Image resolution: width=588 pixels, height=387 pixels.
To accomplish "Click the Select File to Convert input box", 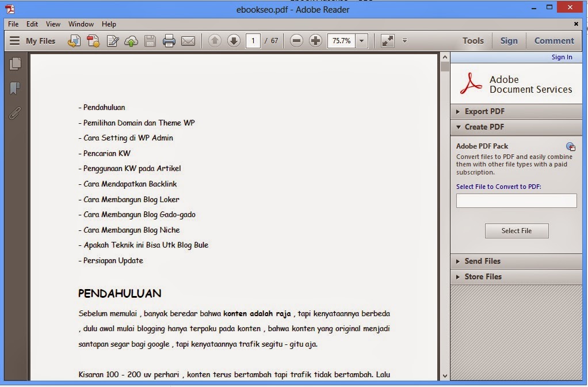I will pyautogui.click(x=517, y=201).
